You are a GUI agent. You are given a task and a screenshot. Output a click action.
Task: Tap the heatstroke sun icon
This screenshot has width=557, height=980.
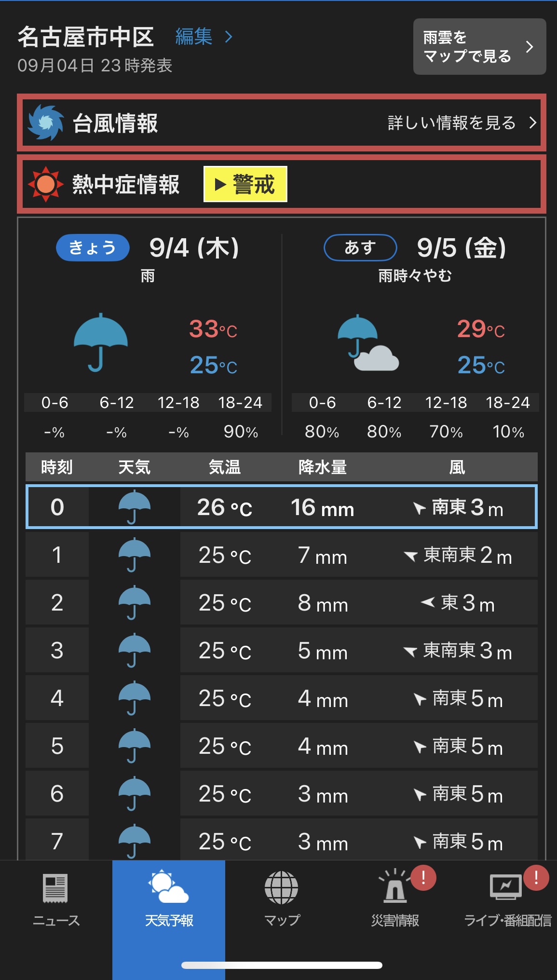click(x=45, y=184)
